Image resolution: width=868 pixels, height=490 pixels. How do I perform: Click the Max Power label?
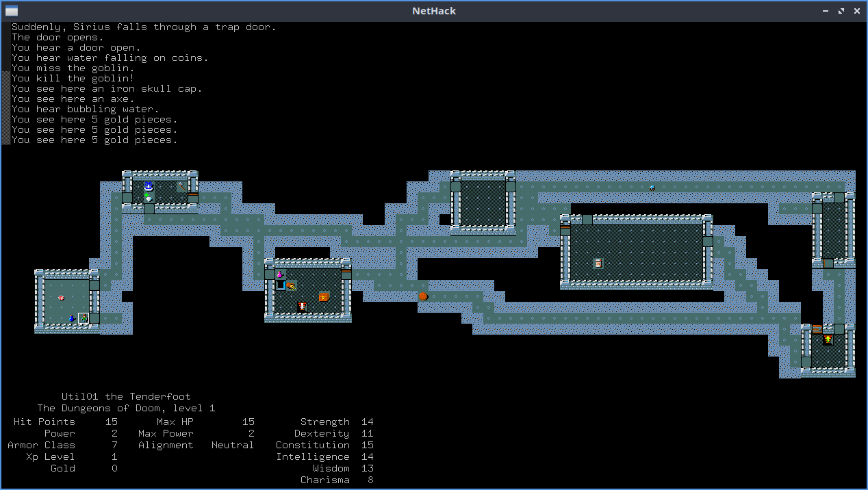166,434
